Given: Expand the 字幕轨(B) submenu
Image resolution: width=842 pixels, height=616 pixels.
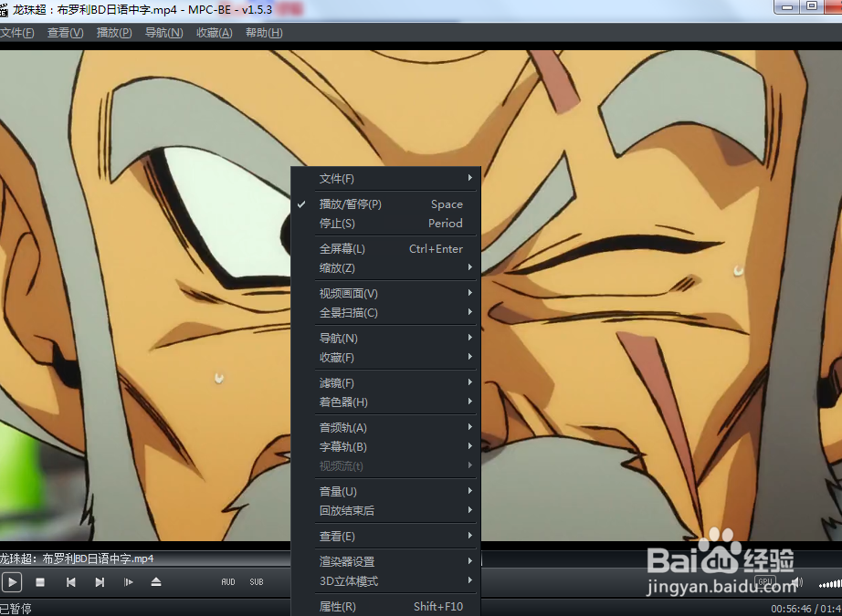Looking at the screenshot, I should pyautogui.click(x=385, y=447).
